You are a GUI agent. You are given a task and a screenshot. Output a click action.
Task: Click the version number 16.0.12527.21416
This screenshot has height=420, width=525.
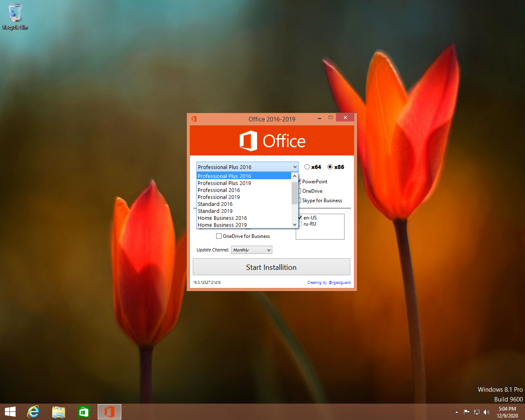tap(207, 283)
